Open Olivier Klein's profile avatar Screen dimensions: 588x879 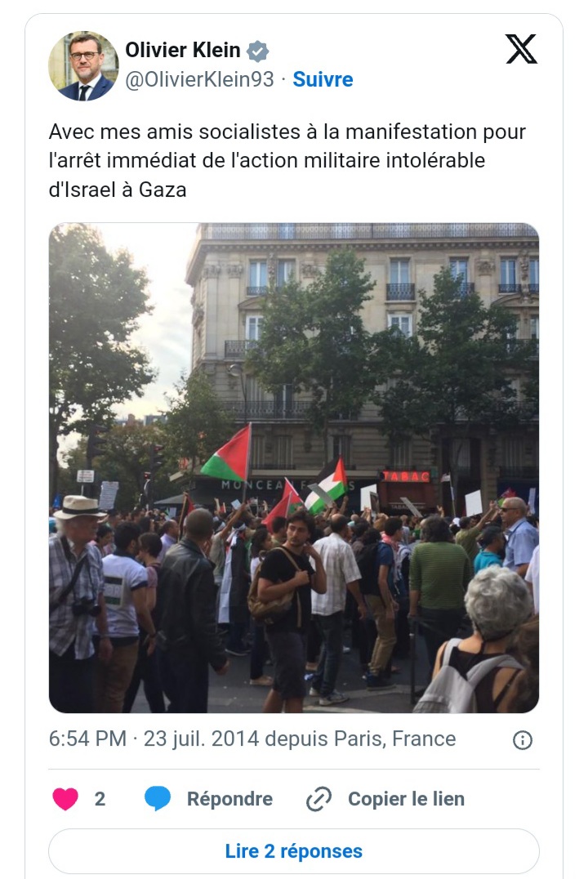83,66
